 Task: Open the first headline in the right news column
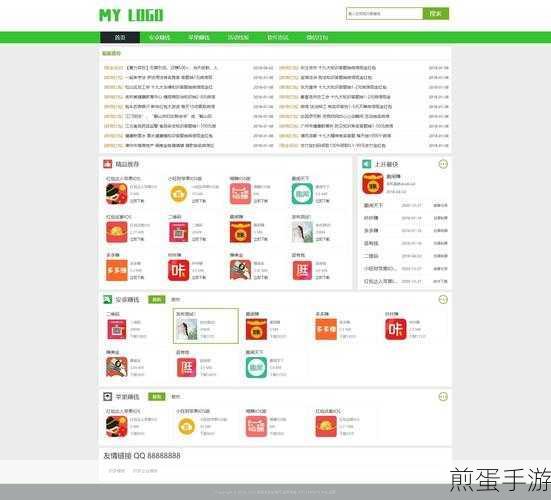338,67
